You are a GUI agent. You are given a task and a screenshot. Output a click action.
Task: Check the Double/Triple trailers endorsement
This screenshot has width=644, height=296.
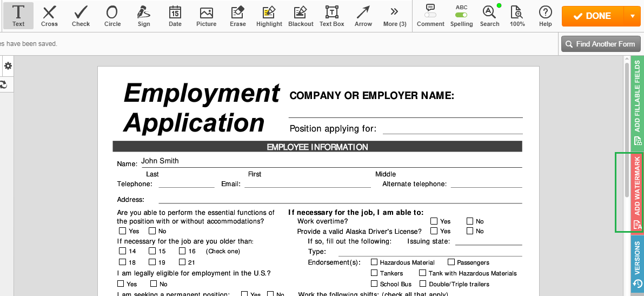coord(423,284)
